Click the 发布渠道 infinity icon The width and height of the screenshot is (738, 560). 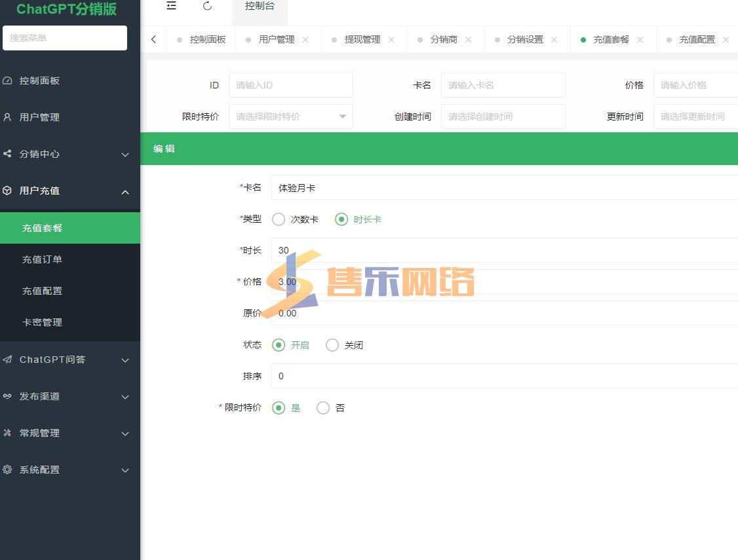(x=7, y=396)
